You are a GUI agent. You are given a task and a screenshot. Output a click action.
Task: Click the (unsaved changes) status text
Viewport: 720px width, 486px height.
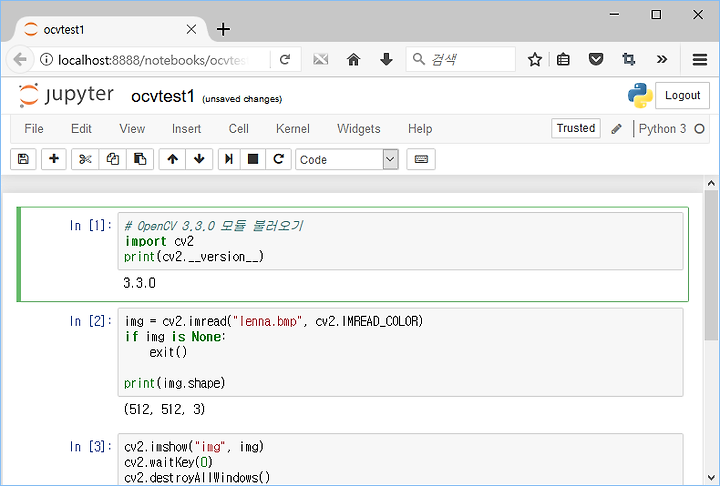[242, 99]
